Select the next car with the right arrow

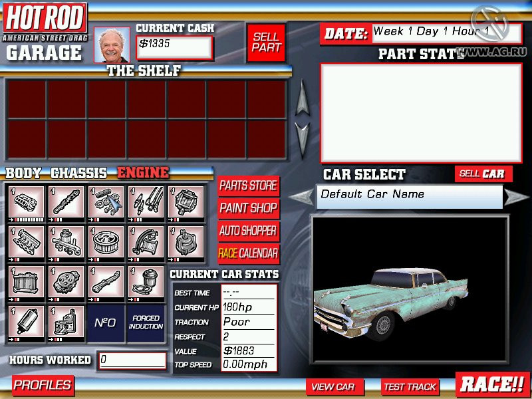point(517,196)
